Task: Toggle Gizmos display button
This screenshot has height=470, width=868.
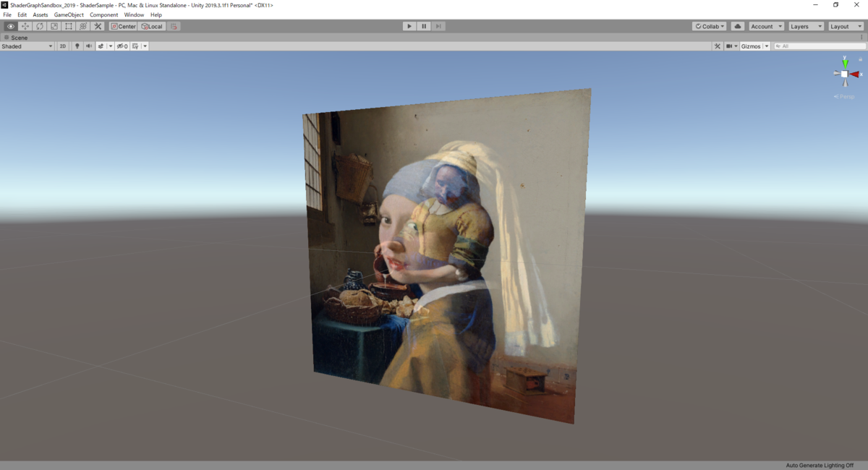Action: point(751,46)
